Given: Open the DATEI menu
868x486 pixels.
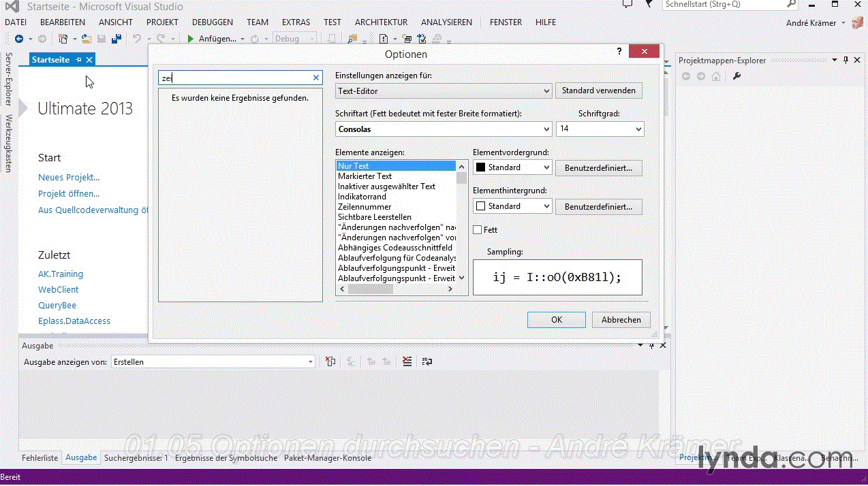Looking at the screenshot, I should click(16, 22).
